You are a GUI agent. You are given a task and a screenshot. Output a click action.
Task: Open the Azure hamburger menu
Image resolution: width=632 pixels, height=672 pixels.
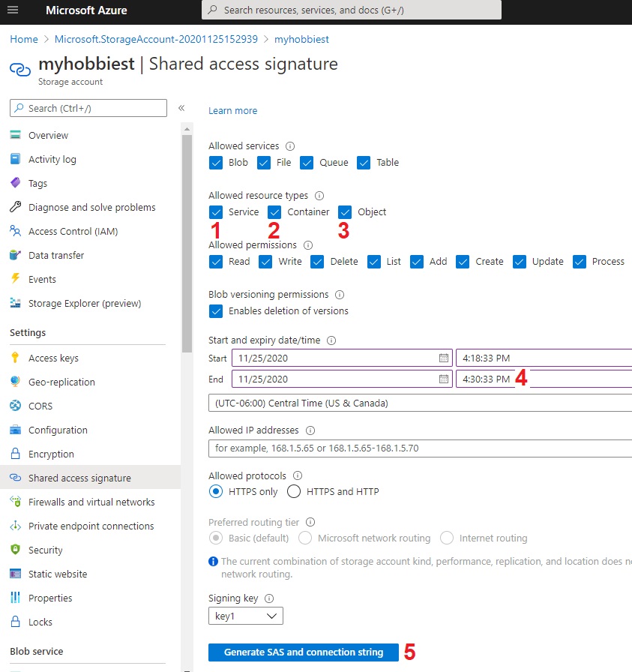click(x=13, y=10)
